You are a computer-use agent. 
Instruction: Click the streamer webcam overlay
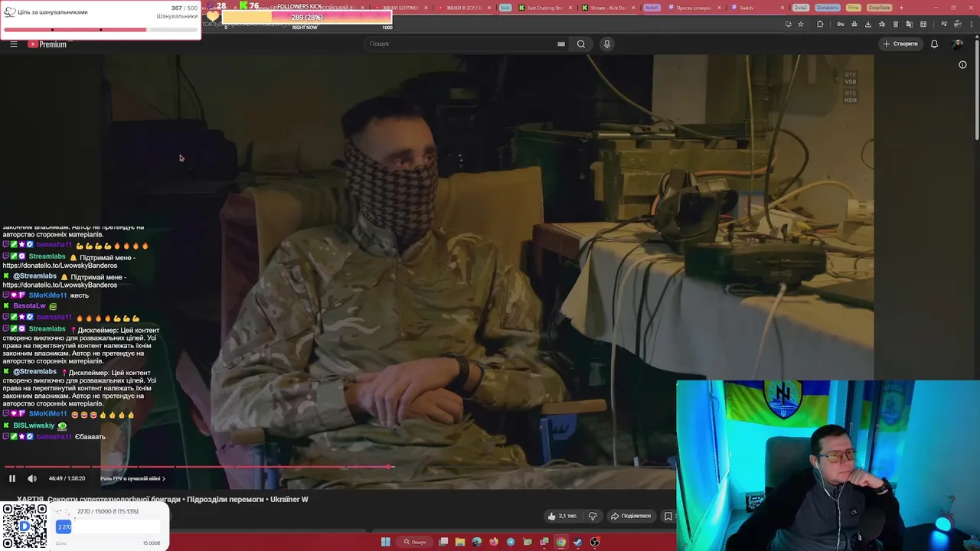point(828,465)
